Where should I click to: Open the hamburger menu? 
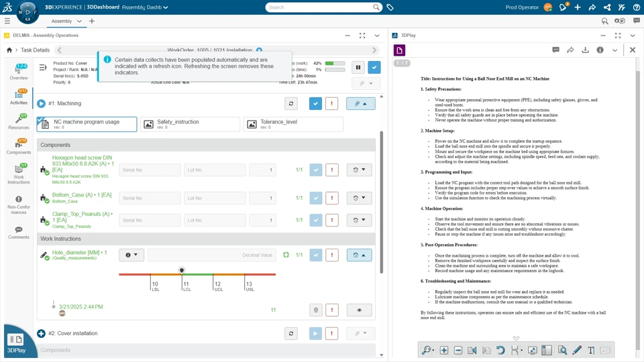7,21
